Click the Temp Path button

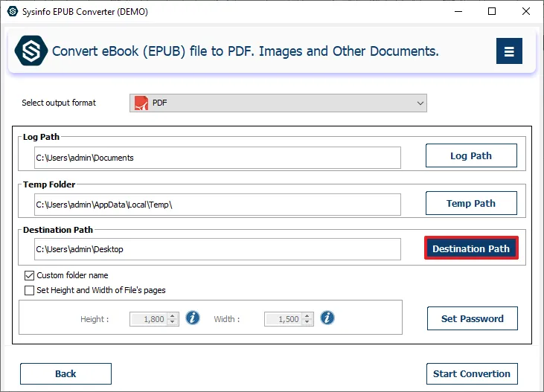(x=471, y=203)
